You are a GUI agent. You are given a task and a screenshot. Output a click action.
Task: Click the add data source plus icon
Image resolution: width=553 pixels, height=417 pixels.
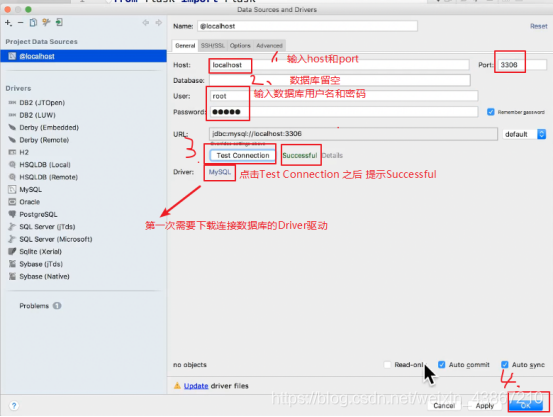8,23
